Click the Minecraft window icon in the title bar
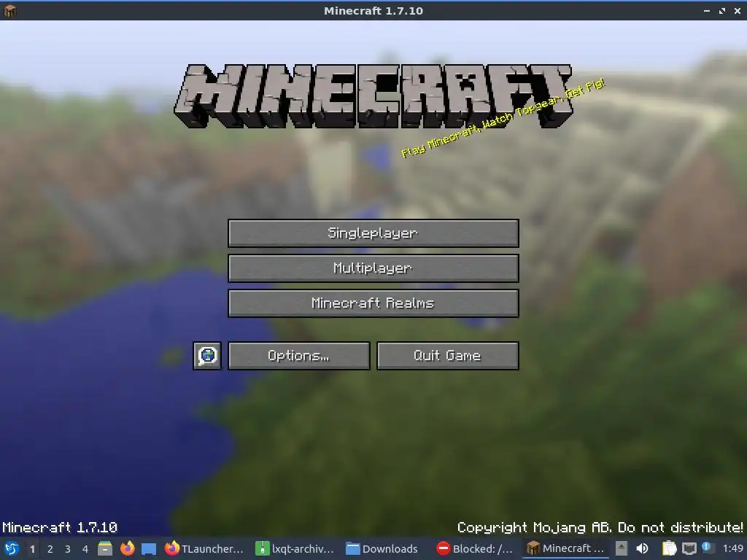The height and width of the screenshot is (560, 747). [9, 10]
